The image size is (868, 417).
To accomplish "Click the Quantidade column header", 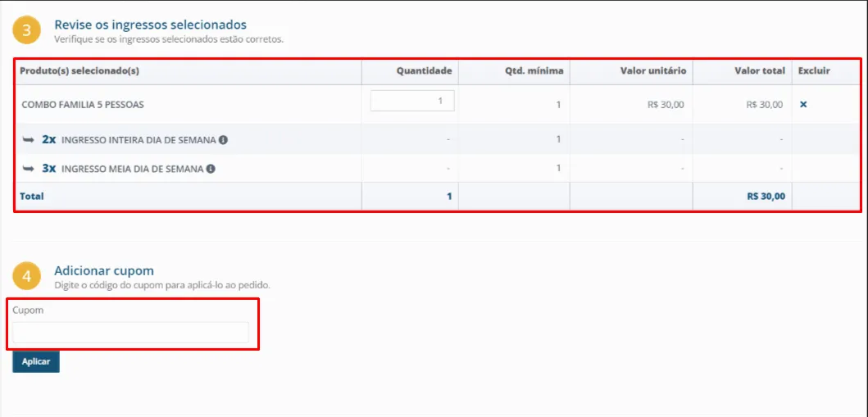I will (424, 70).
